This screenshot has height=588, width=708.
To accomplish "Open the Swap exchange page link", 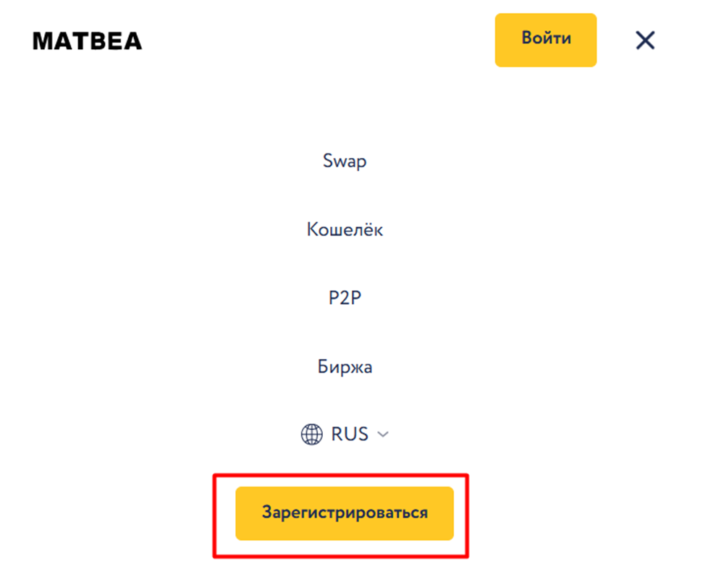I will coord(345,161).
